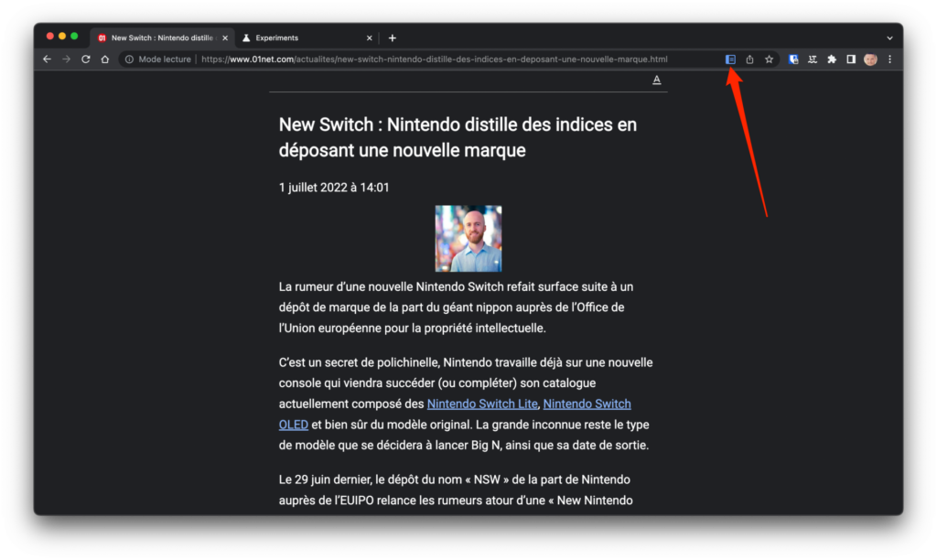Open Chrome's three-dot menu
Screen dimensions: 937x560
pyautogui.click(x=889, y=59)
